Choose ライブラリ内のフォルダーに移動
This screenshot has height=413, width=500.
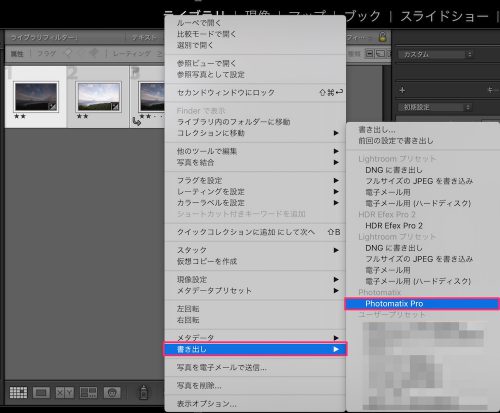255,122
